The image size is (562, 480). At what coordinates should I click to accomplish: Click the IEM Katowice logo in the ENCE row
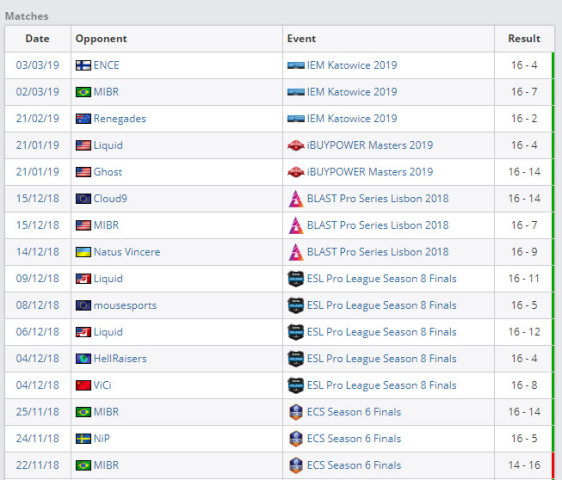(296, 65)
